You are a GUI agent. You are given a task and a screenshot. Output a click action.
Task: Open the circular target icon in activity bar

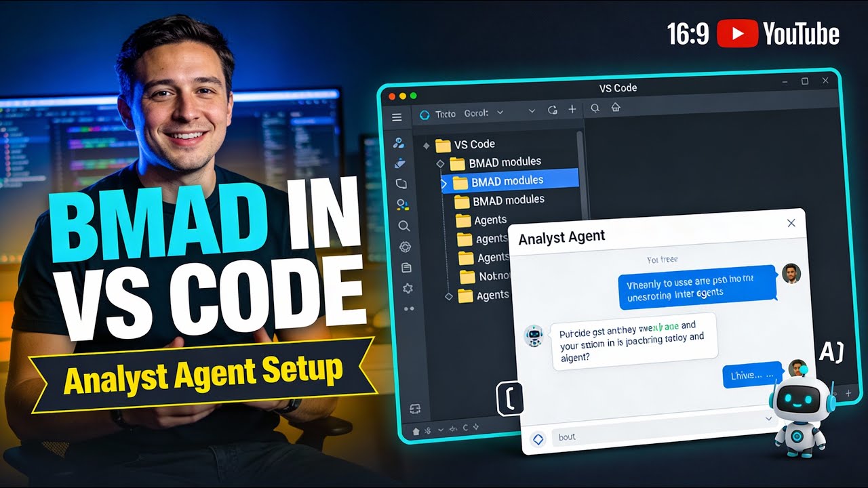[406, 247]
